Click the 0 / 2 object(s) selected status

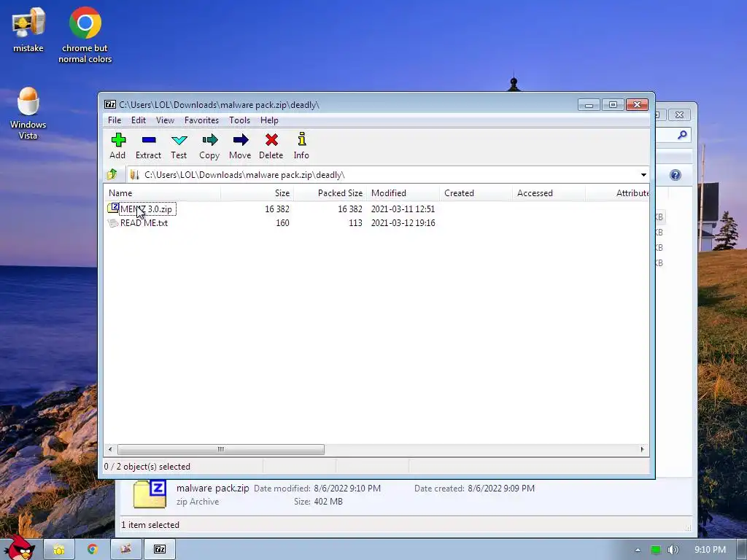point(147,466)
